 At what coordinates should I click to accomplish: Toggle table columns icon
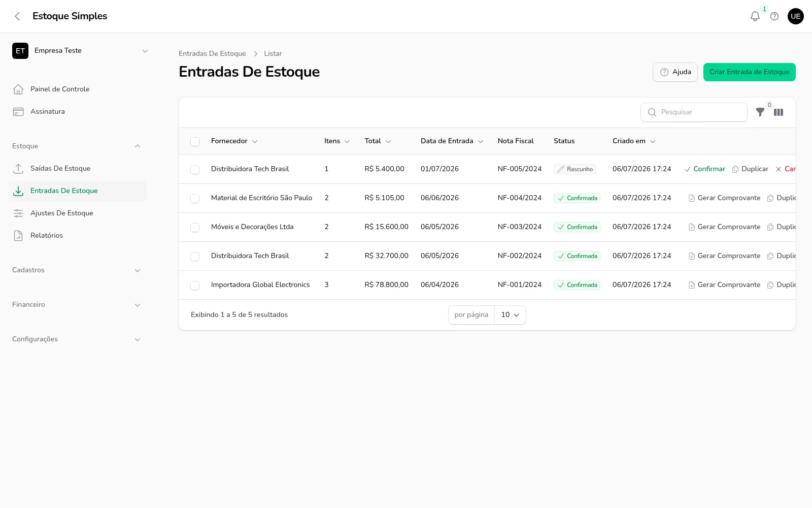779,112
